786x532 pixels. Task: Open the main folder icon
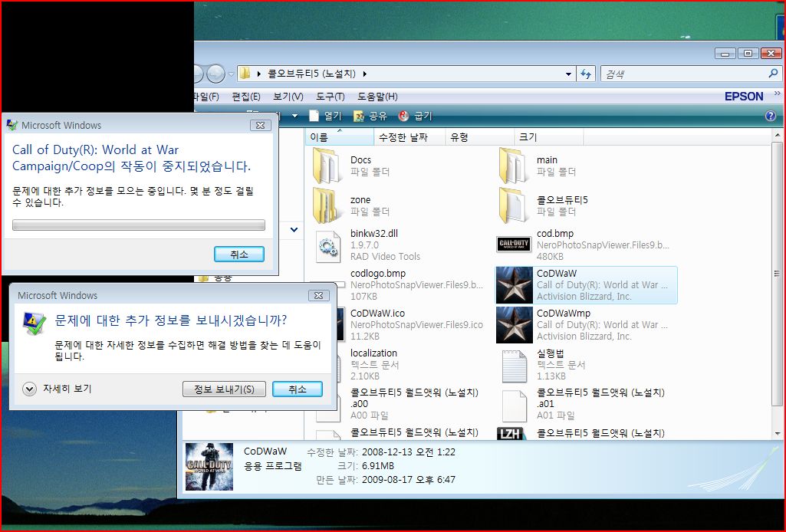(513, 166)
